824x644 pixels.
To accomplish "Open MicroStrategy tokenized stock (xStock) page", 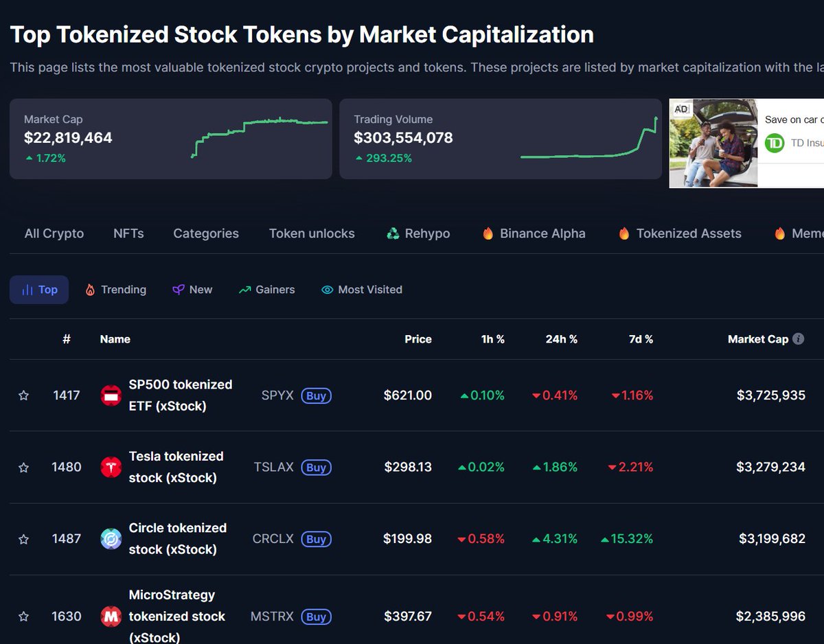I will [x=177, y=617].
